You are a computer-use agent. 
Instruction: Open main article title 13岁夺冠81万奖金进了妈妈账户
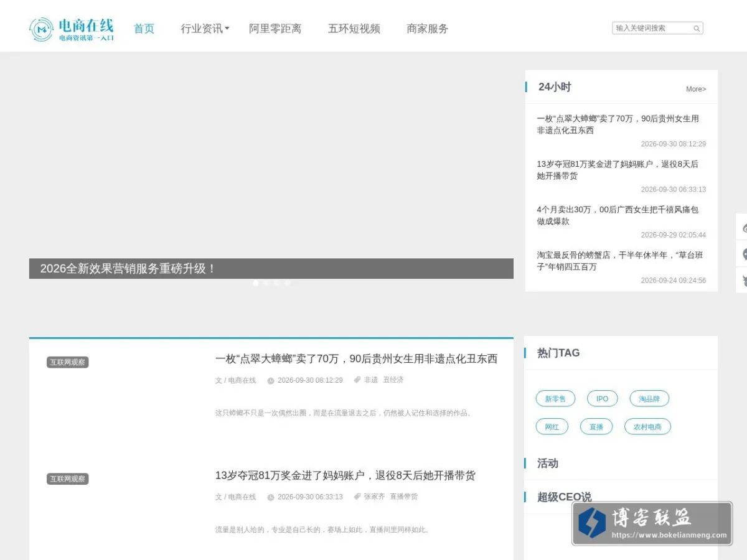click(345, 476)
